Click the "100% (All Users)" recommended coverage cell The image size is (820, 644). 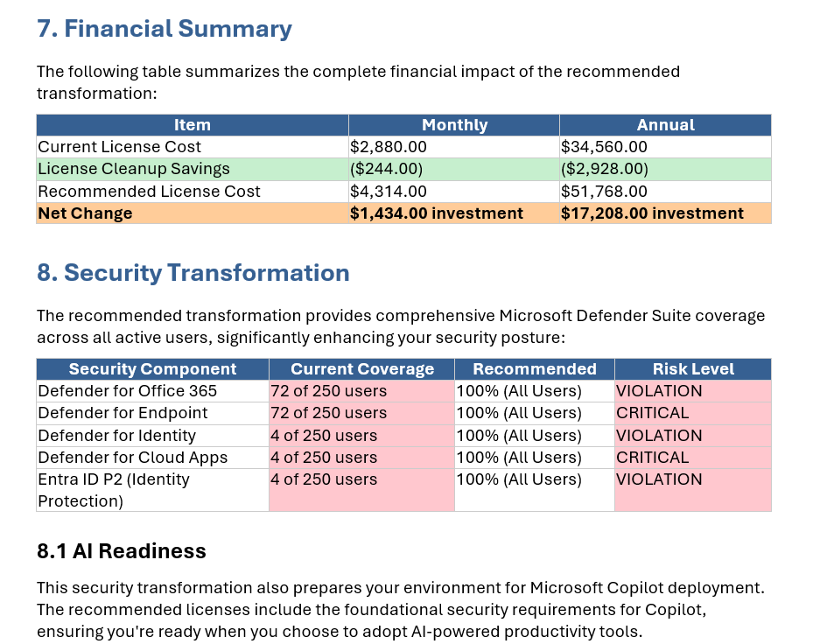click(518, 390)
